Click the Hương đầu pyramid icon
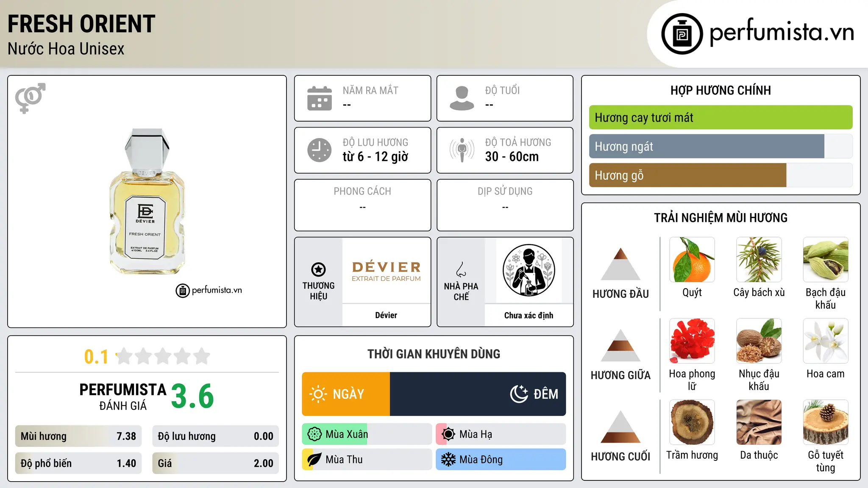Screen dimensions: 868x488 620,264
